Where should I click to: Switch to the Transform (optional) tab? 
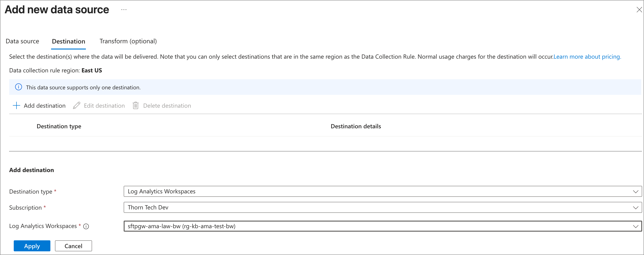click(128, 41)
